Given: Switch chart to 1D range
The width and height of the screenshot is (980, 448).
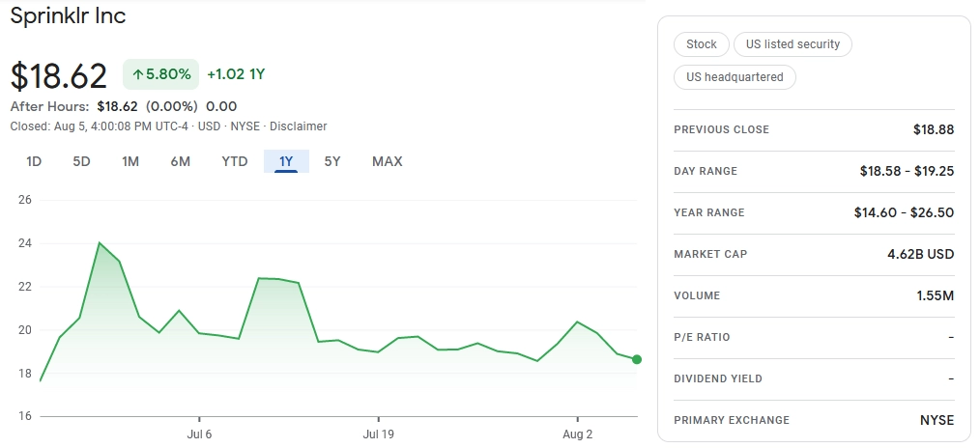Looking at the screenshot, I should [x=34, y=161].
